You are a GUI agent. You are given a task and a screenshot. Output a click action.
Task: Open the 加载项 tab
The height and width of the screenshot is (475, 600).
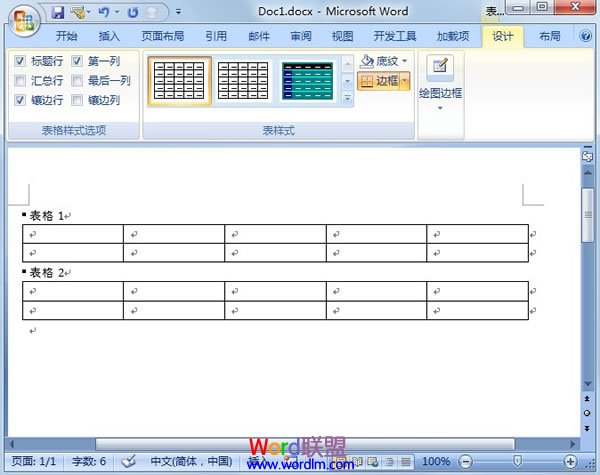453,36
